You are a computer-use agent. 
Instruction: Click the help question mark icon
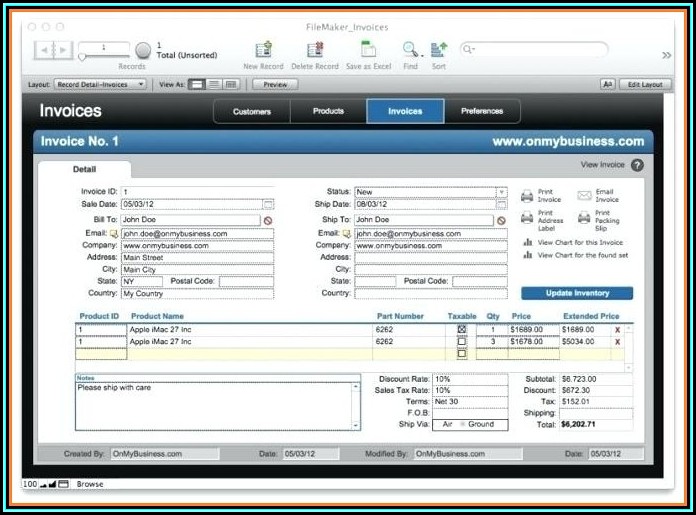click(x=637, y=165)
